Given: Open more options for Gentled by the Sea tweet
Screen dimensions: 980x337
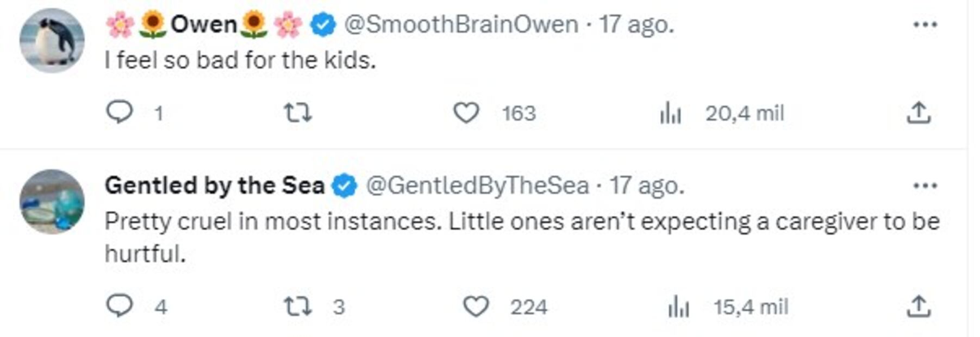Looking at the screenshot, I should (x=925, y=186).
